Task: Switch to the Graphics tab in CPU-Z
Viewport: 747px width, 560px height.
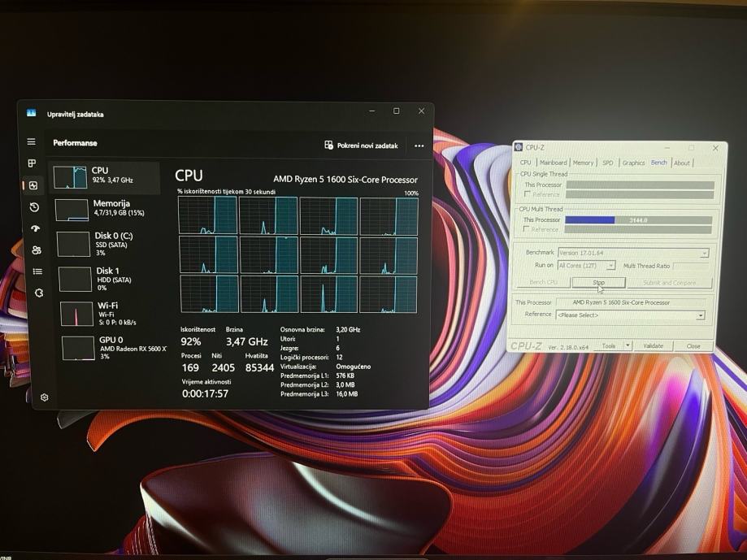Action: [633, 163]
